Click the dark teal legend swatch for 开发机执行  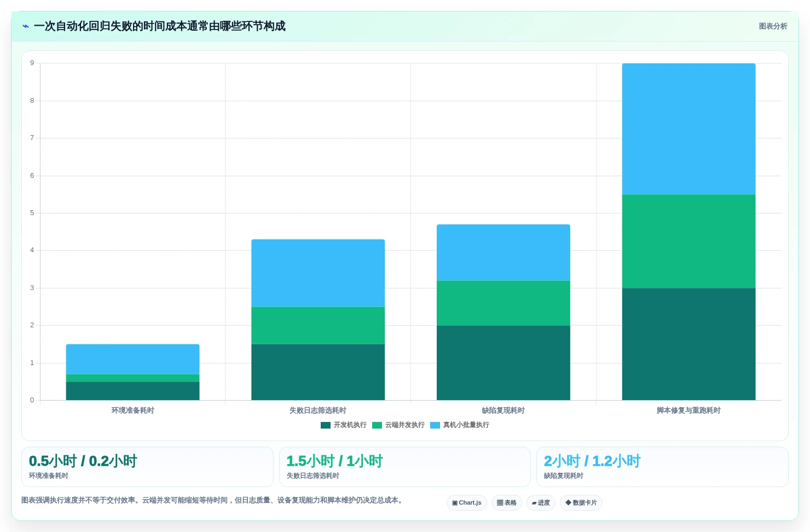coord(326,425)
